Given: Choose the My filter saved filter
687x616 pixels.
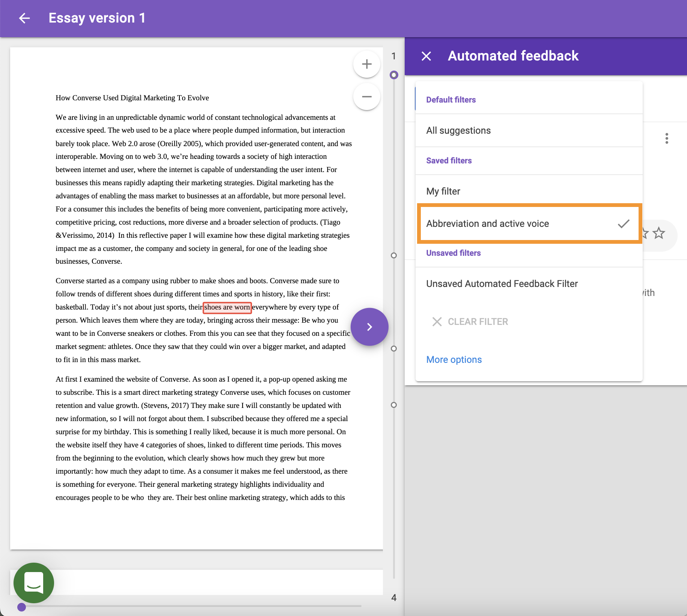Looking at the screenshot, I should click(529, 191).
